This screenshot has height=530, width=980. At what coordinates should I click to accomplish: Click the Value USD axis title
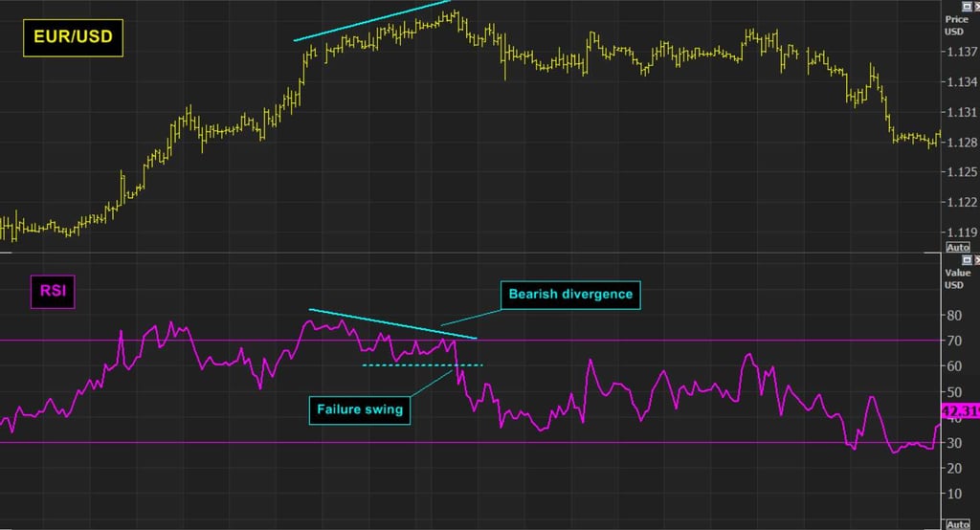coord(957,278)
